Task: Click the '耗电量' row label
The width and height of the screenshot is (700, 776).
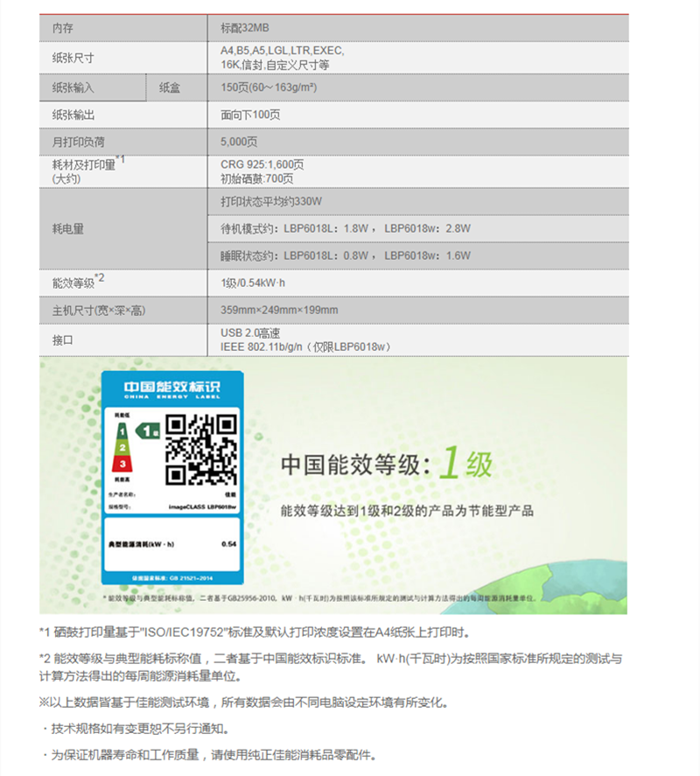Action: click(68, 228)
